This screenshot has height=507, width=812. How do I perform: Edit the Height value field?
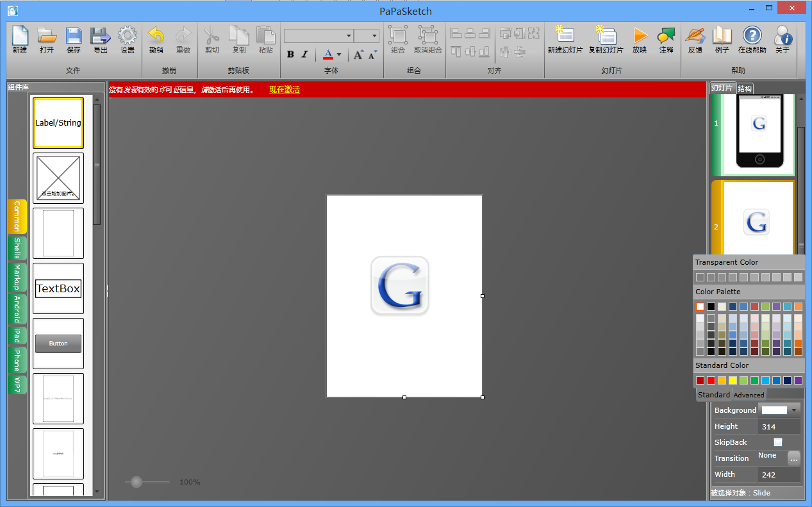click(779, 426)
